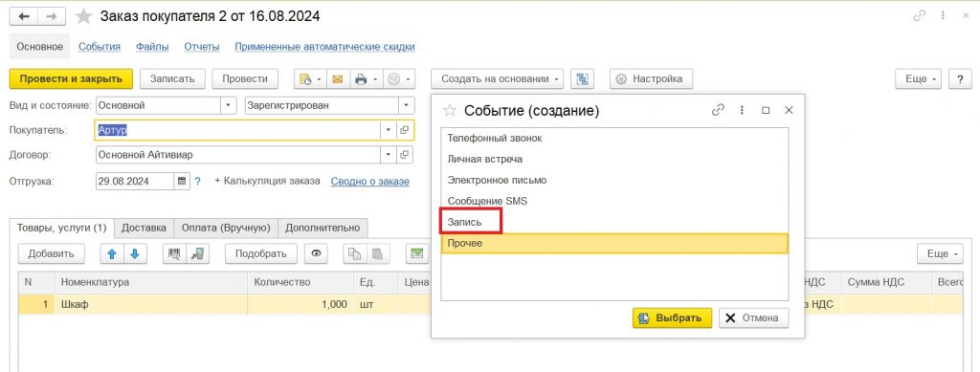Move row down with blue arrow
The height and width of the screenshot is (372, 980).
coord(134,253)
